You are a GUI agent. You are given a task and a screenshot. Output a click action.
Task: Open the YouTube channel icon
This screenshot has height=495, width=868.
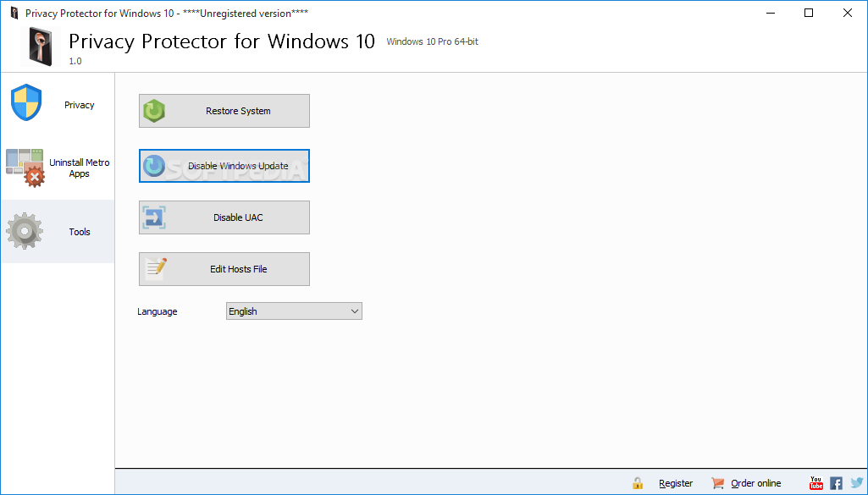[816, 483]
